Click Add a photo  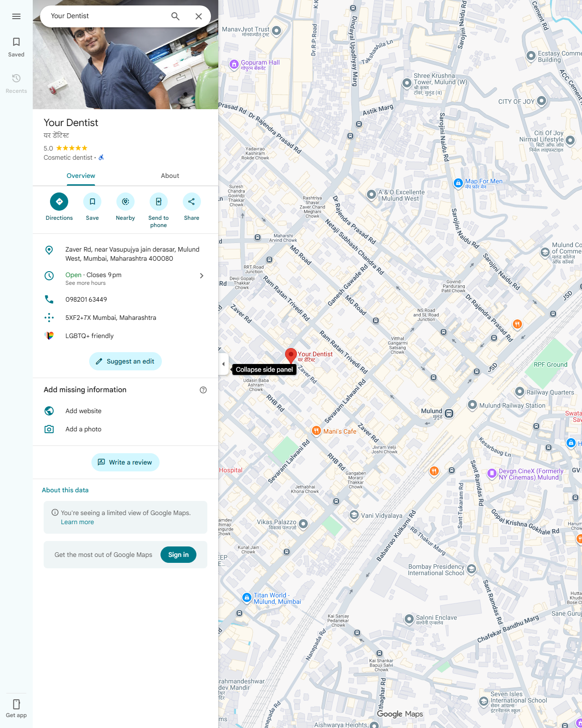click(x=84, y=429)
